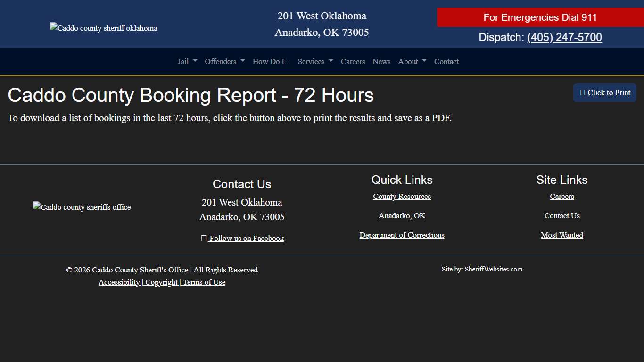Open the Department of Corrections link
This screenshot has width=644, height=362.
click(x=402, y=235)
